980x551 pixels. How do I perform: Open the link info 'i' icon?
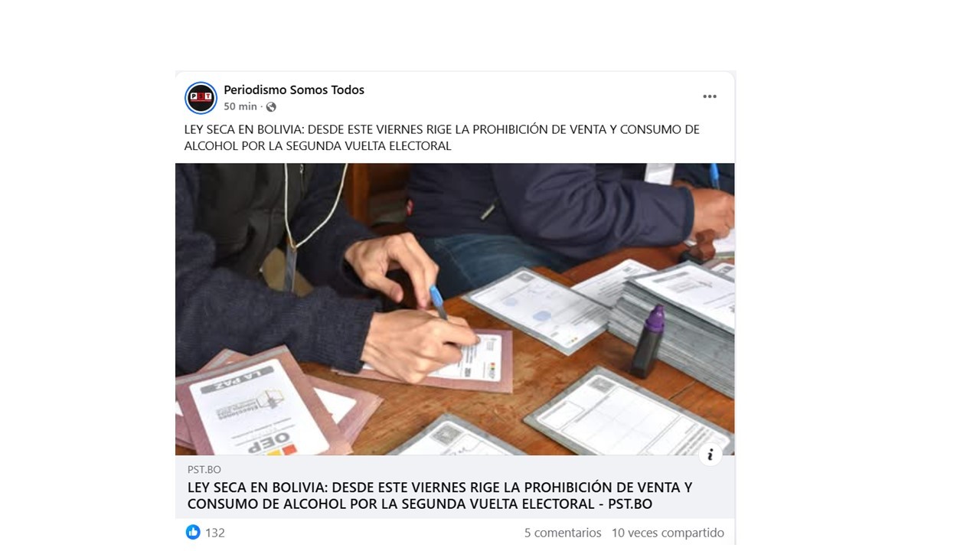[710, 454]
